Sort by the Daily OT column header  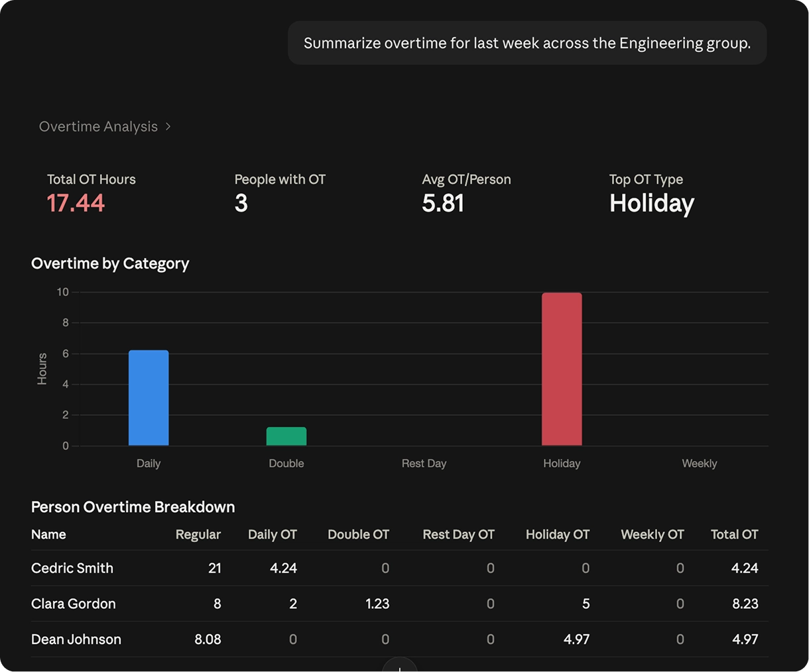pos(273,535)
